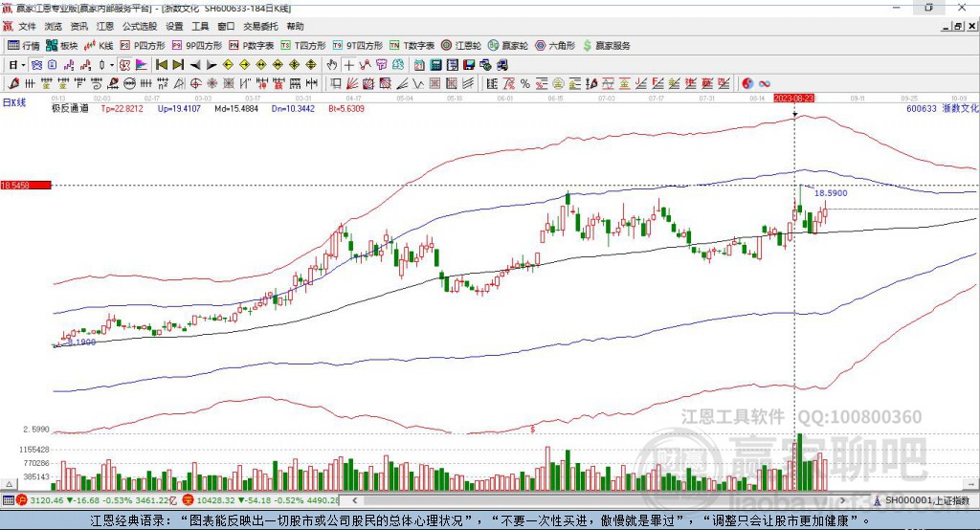Open the 江恩 menu
This screenshot has height=530, width=980.
coord(105,26)
